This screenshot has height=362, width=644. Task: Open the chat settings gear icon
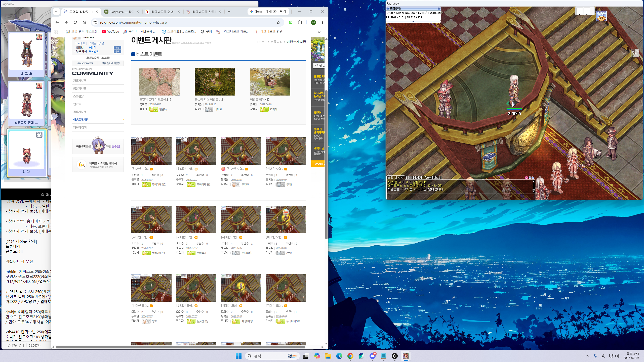pyautogui.click(x=530, y=177)
